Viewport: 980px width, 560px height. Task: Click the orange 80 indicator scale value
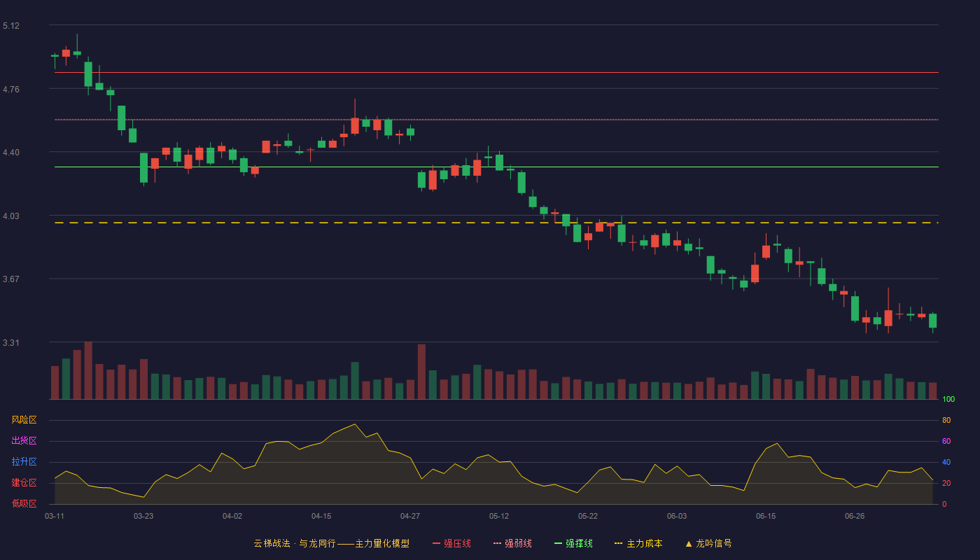tap(946, 421)
